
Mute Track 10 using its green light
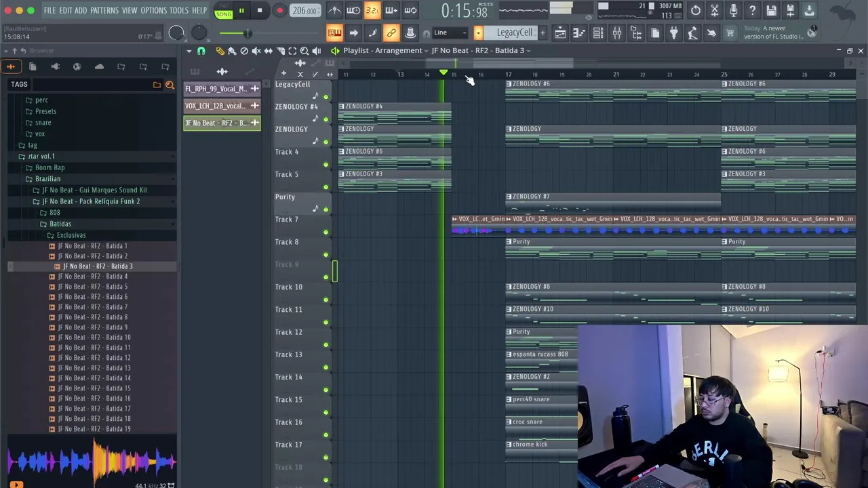point(325,300)
